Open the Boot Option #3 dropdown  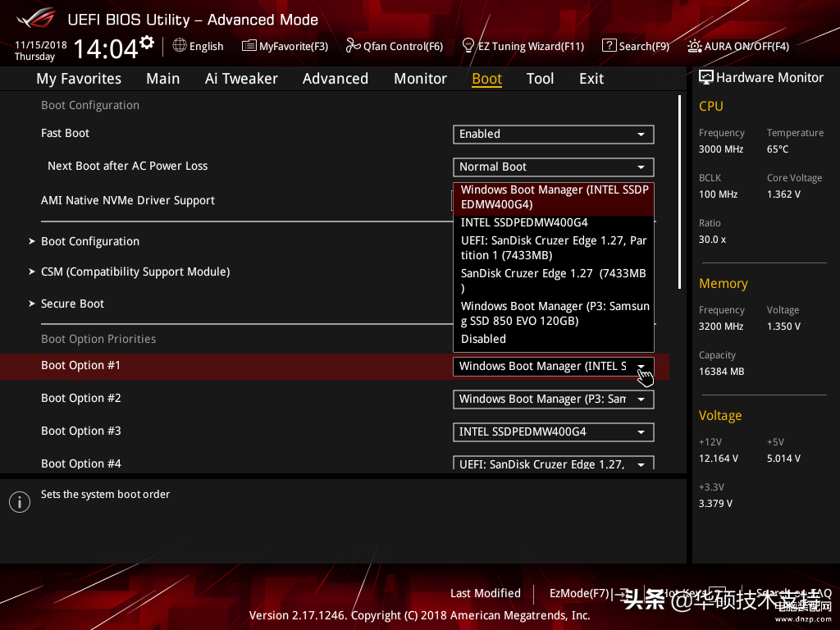click(x=554, y=431)
